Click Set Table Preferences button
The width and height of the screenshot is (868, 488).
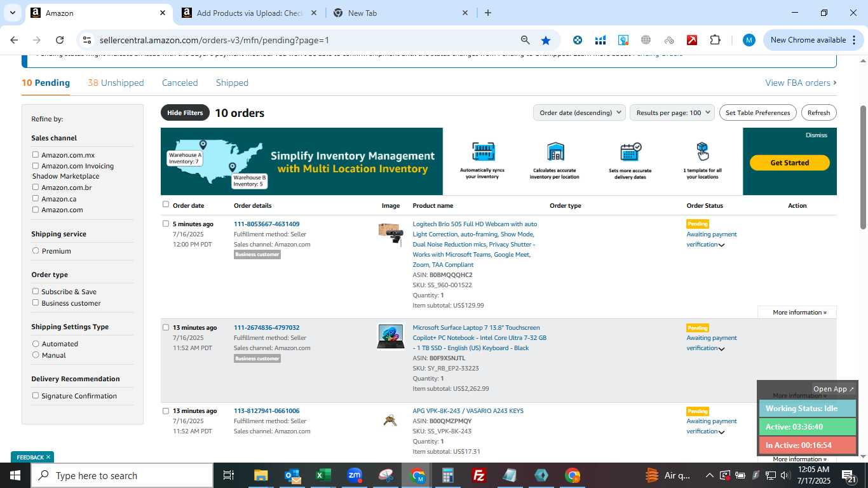point(757,112)
